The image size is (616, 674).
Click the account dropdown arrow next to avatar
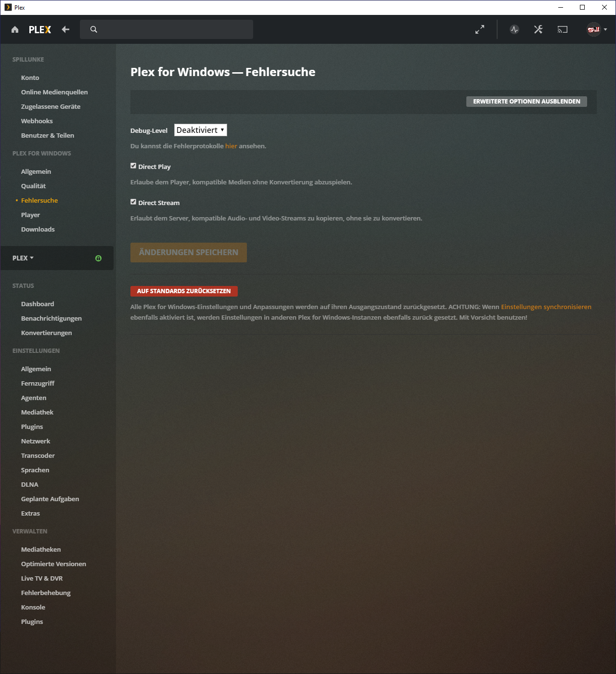click(605, 29)
